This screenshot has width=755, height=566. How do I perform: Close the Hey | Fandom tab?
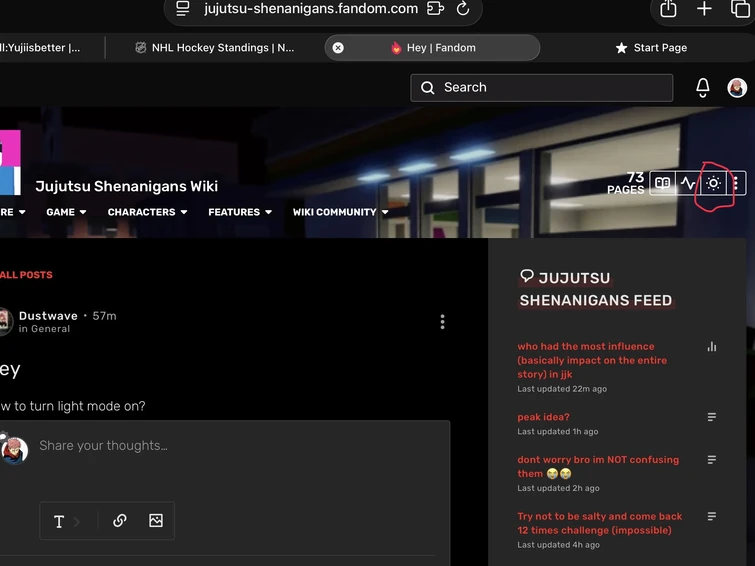coord(338,48)
